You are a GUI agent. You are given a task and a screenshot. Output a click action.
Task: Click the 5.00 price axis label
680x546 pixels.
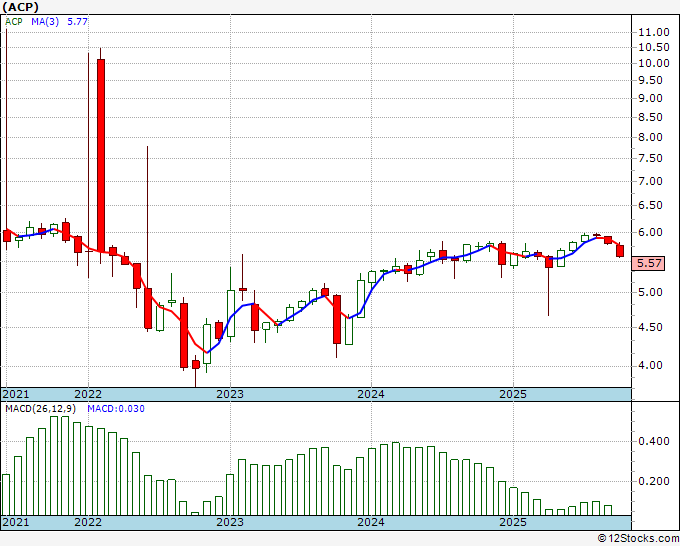(650, 292)
